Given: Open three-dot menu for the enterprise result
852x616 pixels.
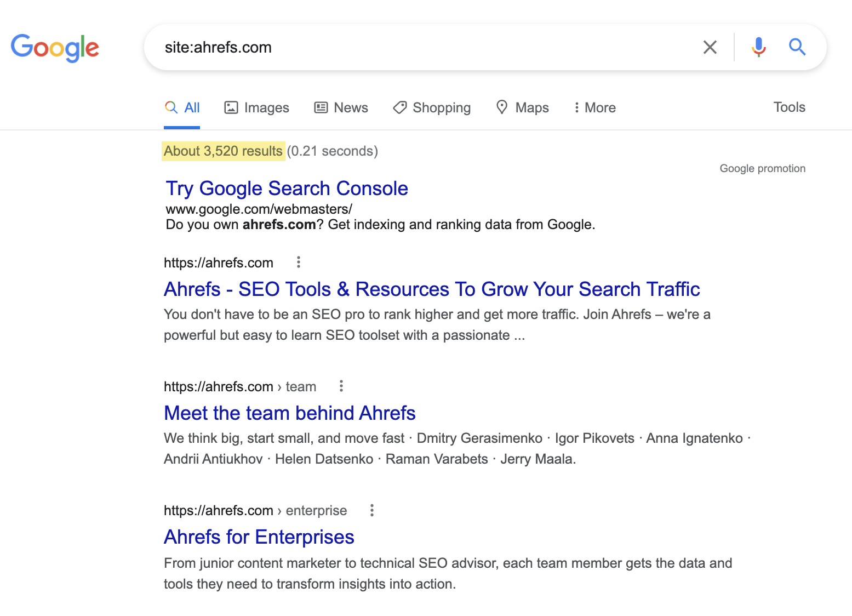Looking at the screenshot, I should pyautogui.click(x=372, y=511).
